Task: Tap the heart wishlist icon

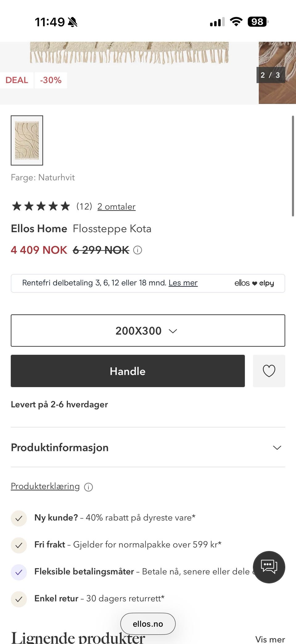Action: pos(269,371)
